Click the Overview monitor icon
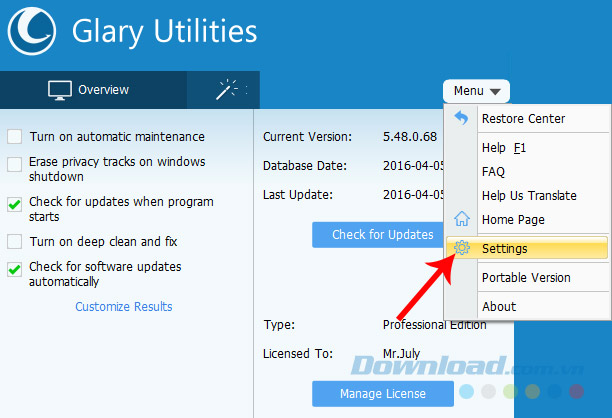The width and height of the screenshot is (612, 418). tap(62, 90)
